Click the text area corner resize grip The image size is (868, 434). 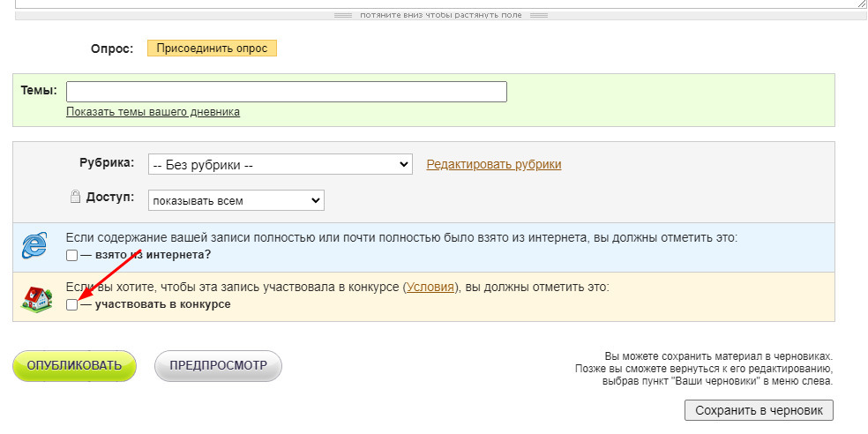pyautogui.click(x=862, y=4)
